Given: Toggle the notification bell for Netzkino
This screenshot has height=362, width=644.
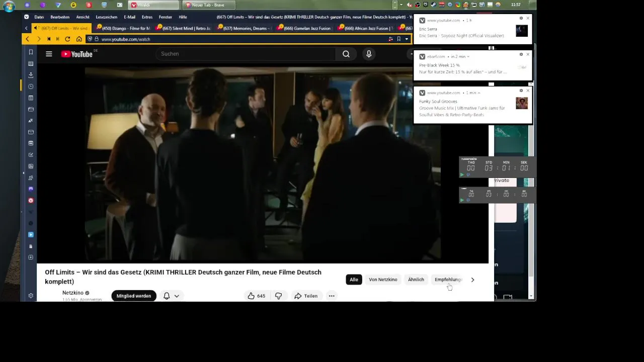Looking at the screenshot, I should pyautogui.click(x=167, y=296).
